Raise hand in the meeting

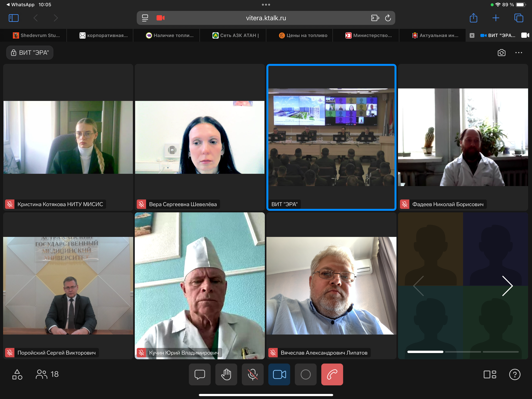click(x=226, y=374)
